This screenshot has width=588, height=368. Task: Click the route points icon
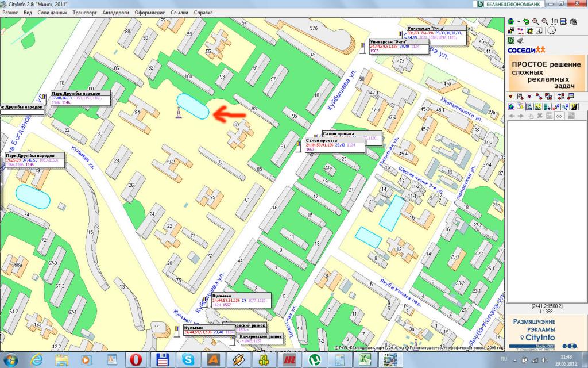pos(556,106)
